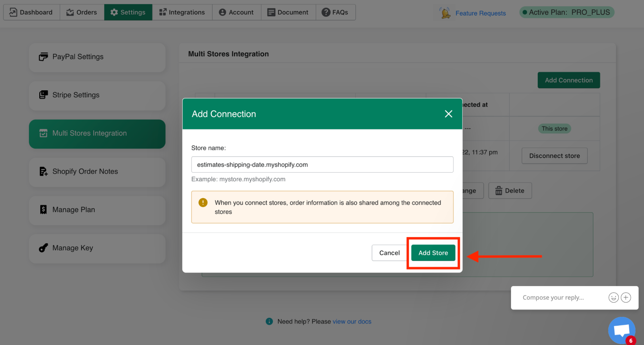Open the Document icon in the navigation
The height and width of the screenshot is (345, 644).
(271, 12)
